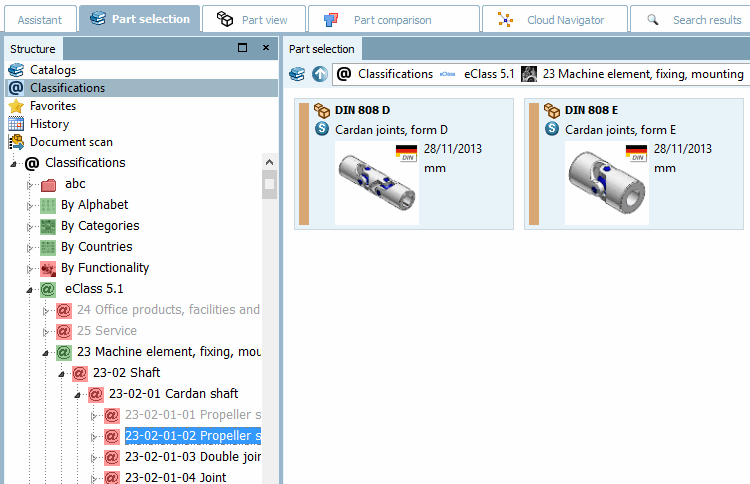This screenshot has width=750, height=484.
Task: Open Document scan entry
Action: [x=71, y=142]
